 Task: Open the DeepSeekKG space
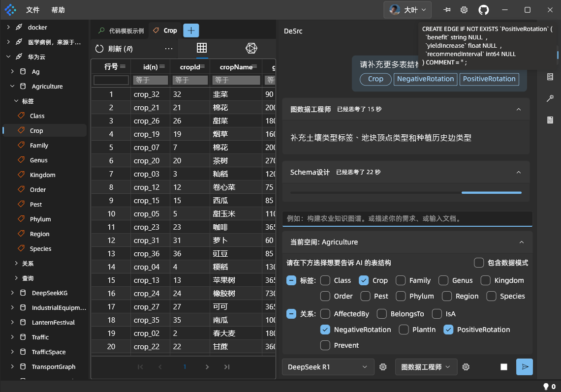49,293
